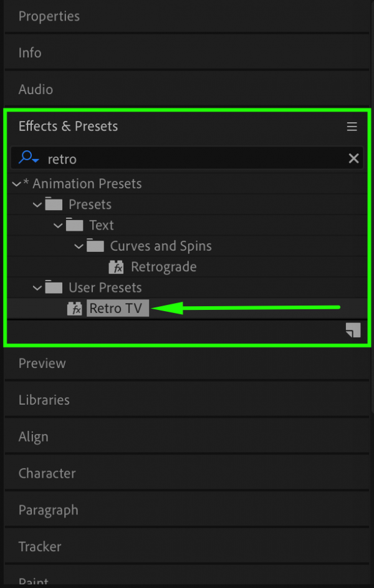Collapse the Curves and Spins folder

pos(79,246)
